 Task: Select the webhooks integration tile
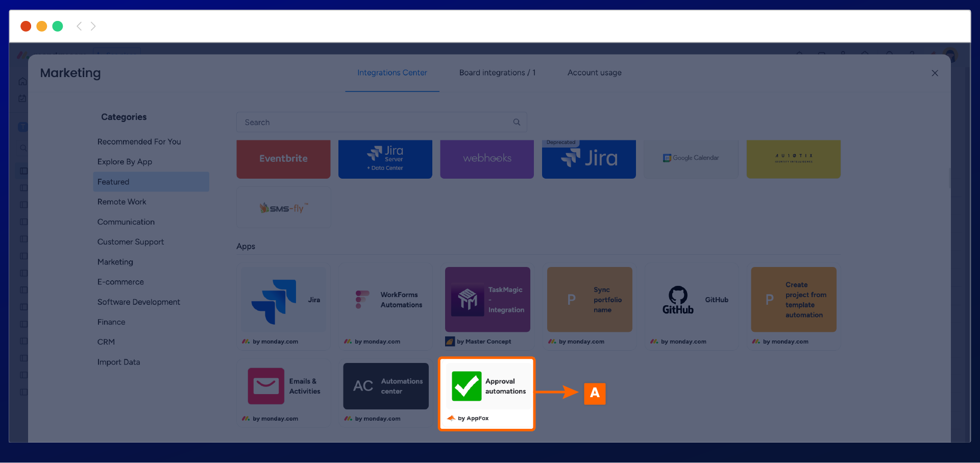tap(487, 159)
